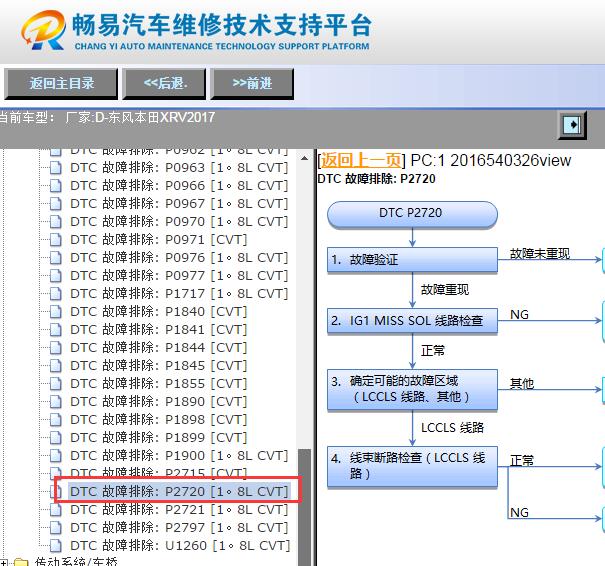Click the panel collapse arrow icon beside vehicle model
Image resolution: width=605 pixels, height=566 pixels.
pos(572,125)
